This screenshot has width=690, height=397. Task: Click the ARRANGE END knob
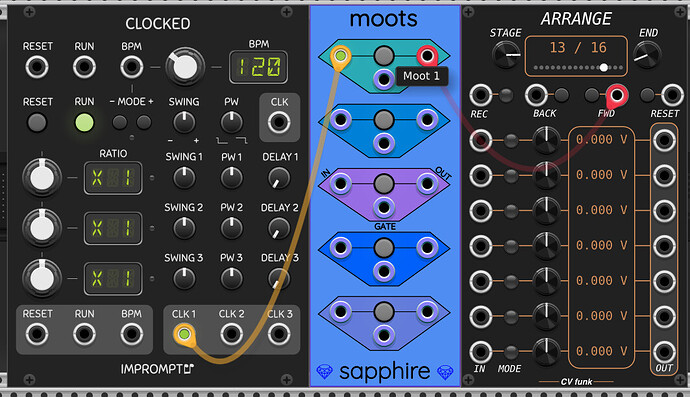[x=647, y=55]
